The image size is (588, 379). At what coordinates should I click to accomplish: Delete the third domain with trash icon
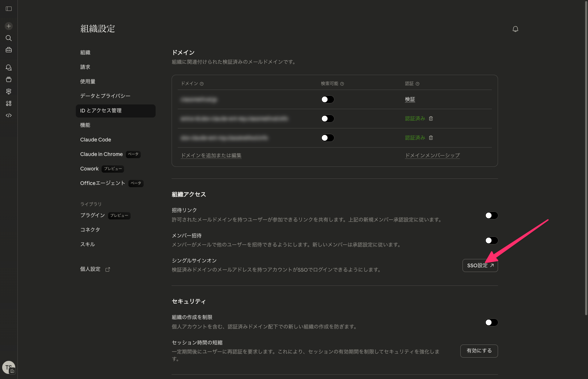click(x=431, y=138)
